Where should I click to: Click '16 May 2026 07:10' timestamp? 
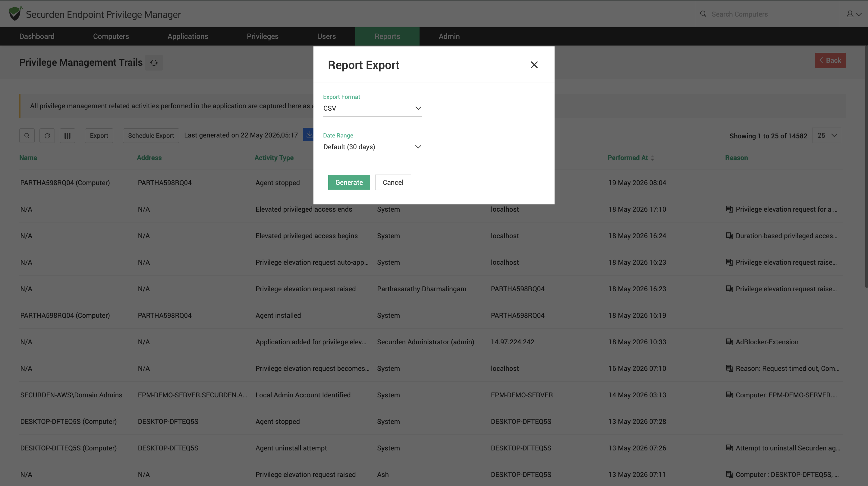pyautogui.click(x=637, y=368)
